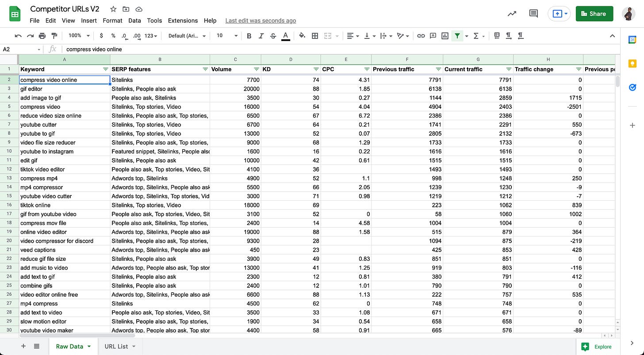Increase decimal places button
Image resolution: width=644 pixels, height=355 pixels.
point(136,36)
